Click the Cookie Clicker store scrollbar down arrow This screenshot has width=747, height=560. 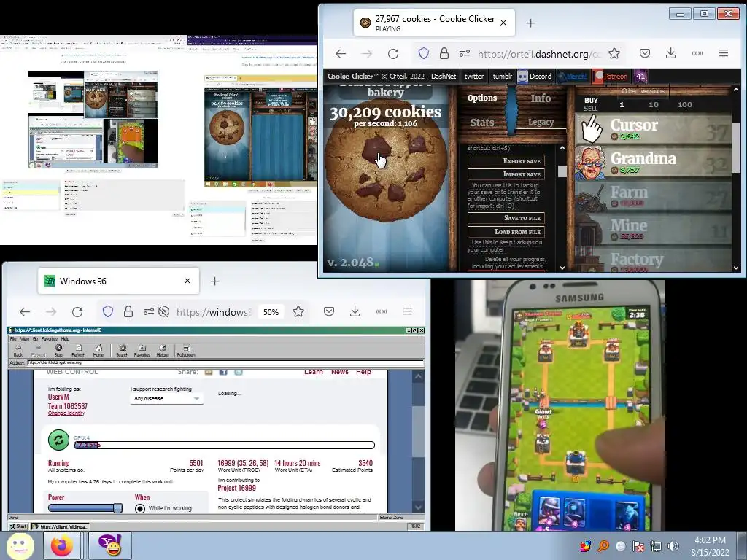tap(736, 268)
